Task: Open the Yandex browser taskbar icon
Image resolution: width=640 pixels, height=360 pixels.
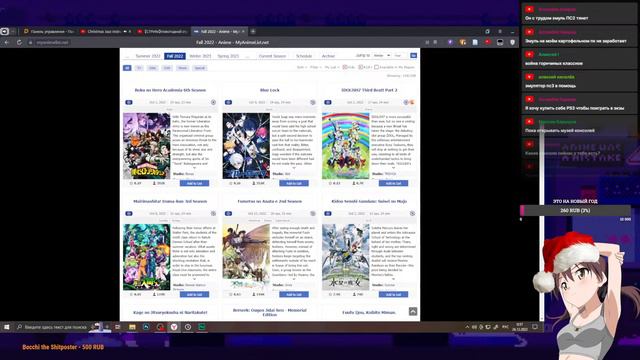Action: coord(174,327)
